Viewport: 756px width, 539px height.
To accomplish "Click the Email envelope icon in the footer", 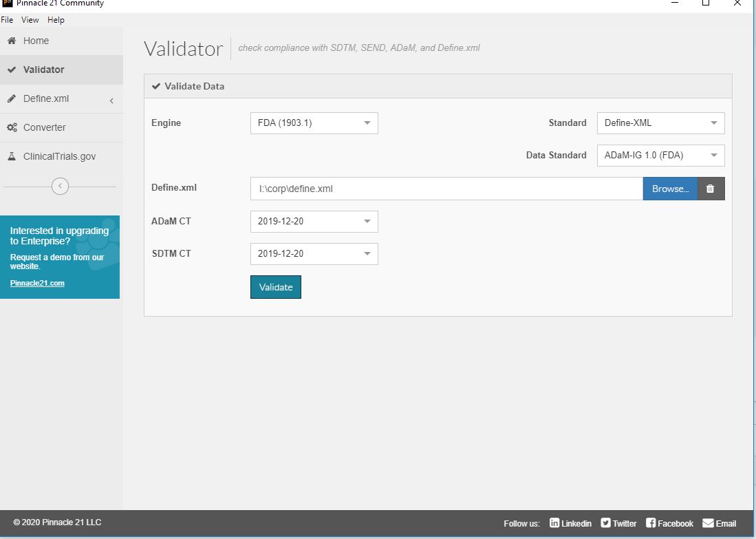I will [708, 523].
